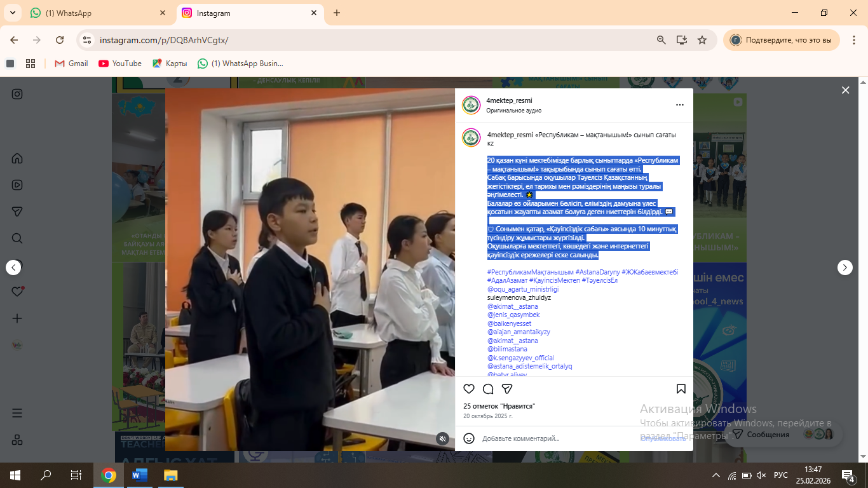Switch to the WhatsApp browser tab
The width and height of the screenshot is (868, 488).
pos(95,13)
